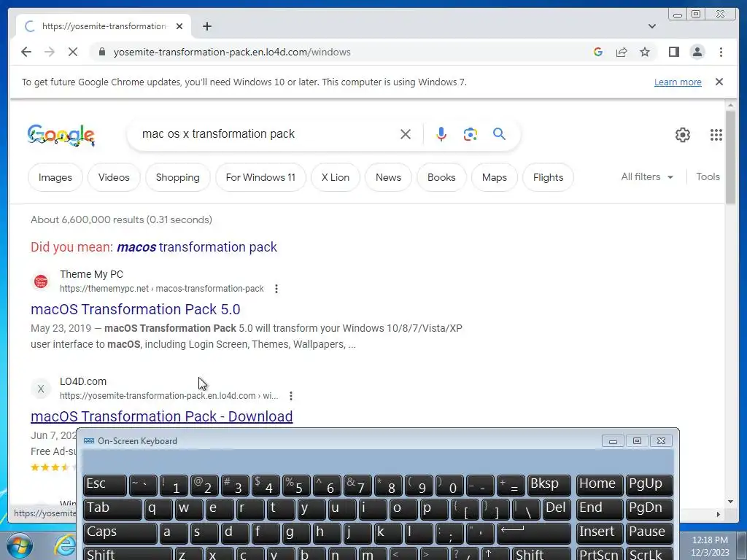Viewport: 747px width, 560px height.
Task: Click the Del key on On-Screen Keyboard
Action: [557, 508]
